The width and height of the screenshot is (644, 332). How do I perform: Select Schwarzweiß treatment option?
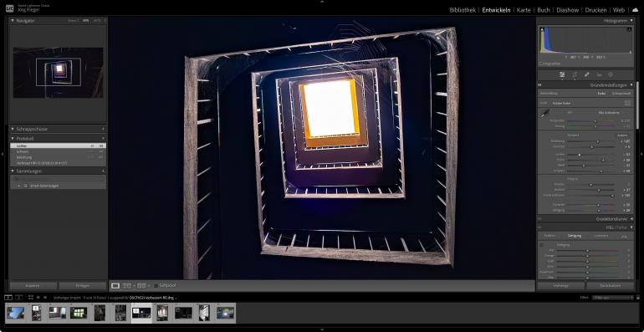621,94
